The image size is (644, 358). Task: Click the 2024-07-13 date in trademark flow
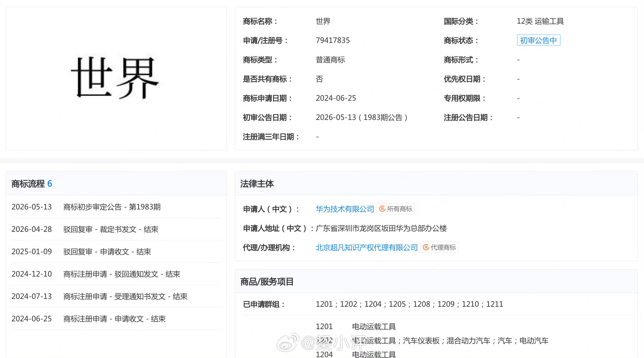coord(32,296)
